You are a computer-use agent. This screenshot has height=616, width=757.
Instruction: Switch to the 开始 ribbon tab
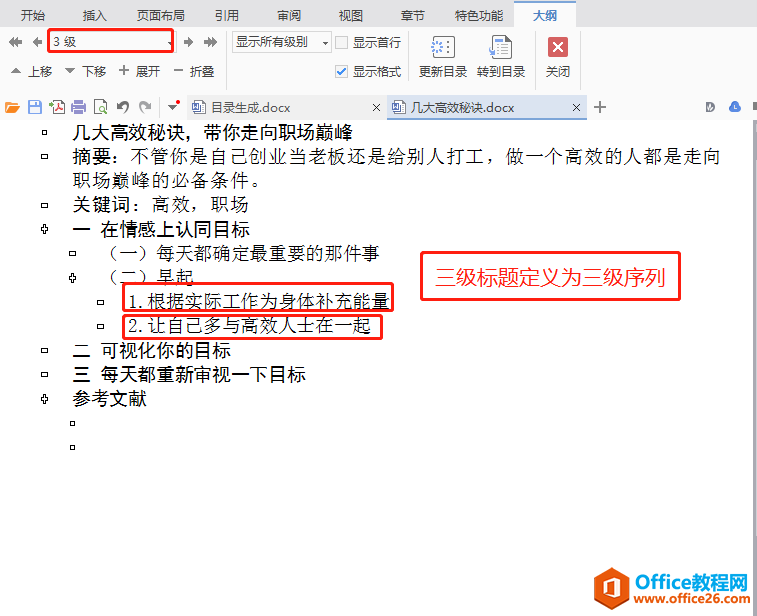[x=33, y=15]
